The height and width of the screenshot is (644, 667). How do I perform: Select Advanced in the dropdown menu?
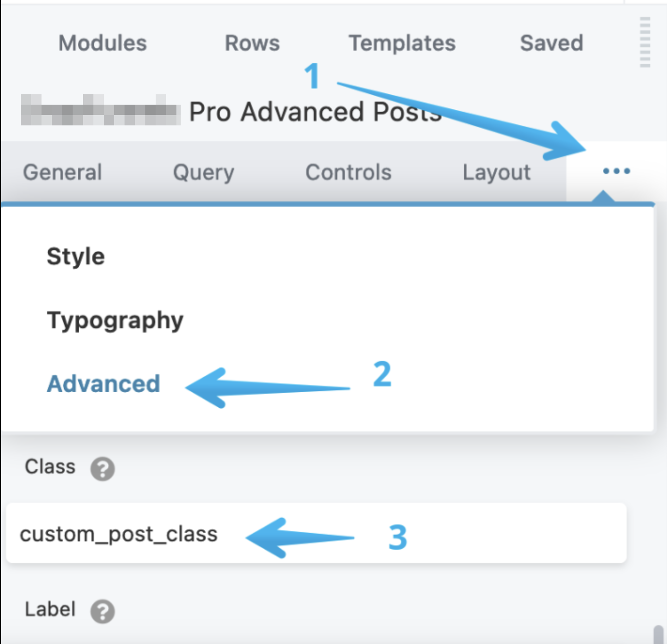point(103,384)
